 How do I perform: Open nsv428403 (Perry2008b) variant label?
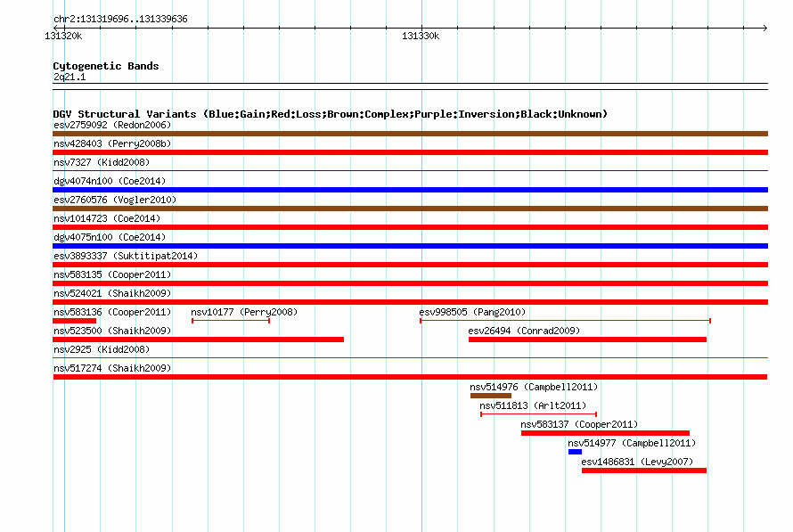112,143
